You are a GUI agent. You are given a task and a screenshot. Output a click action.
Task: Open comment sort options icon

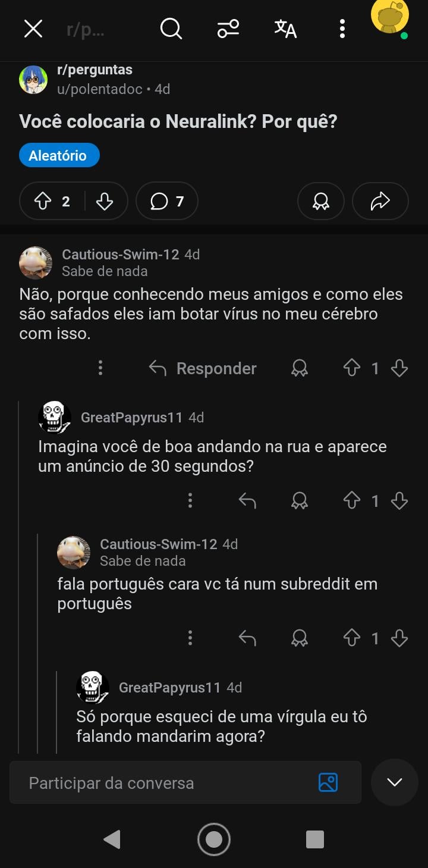tap(228, 29)
